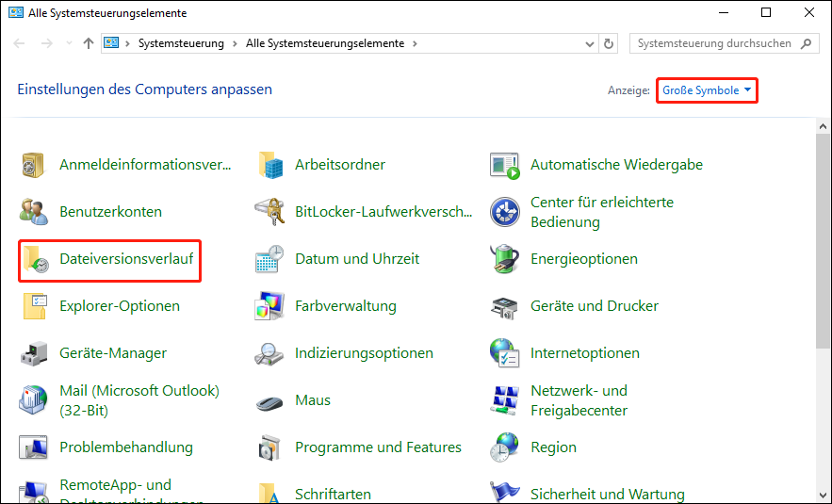The height and width of the screenshot is (504, 832).
Task: Open the Energieoptionen battery icon
Action: coord(505,259)
